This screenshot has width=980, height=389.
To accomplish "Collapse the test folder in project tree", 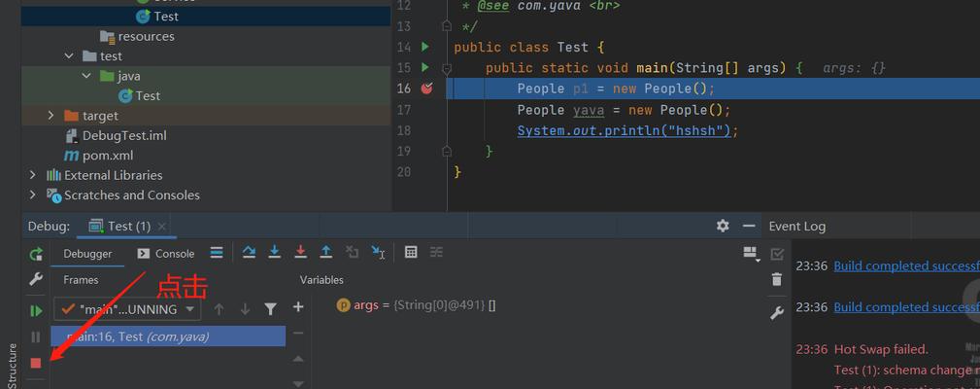I will point(69,55).
